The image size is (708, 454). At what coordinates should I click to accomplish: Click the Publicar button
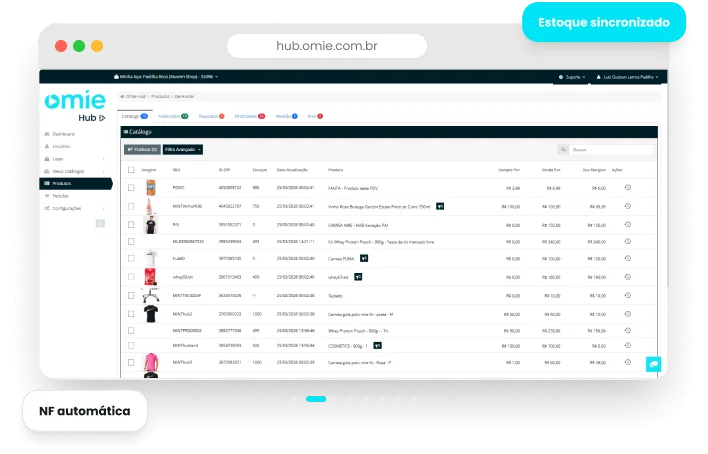(141, 149)
